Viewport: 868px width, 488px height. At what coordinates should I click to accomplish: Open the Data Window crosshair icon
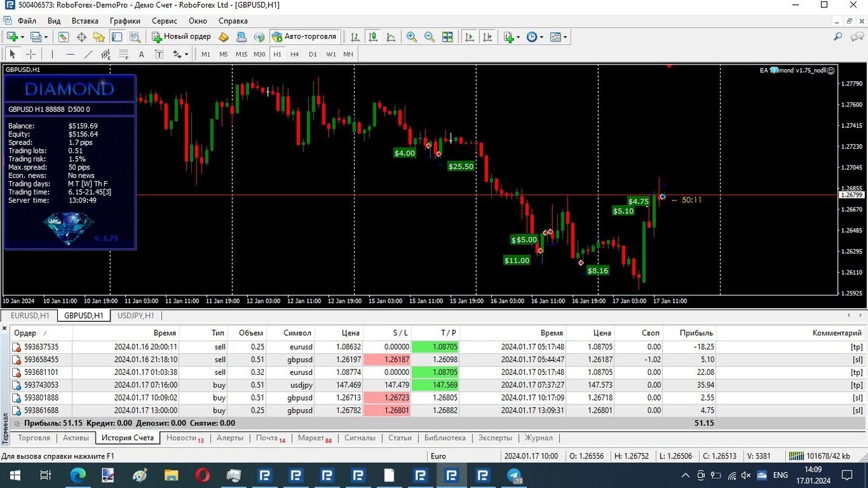pos(81,37)
